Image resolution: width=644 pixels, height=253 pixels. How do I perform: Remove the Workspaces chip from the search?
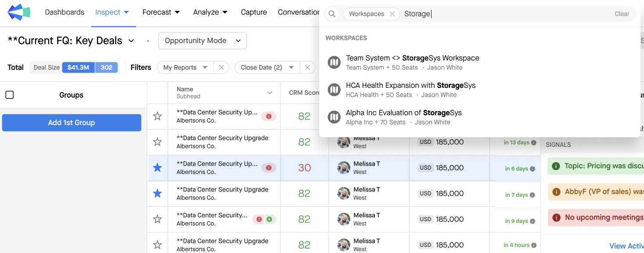392,14
